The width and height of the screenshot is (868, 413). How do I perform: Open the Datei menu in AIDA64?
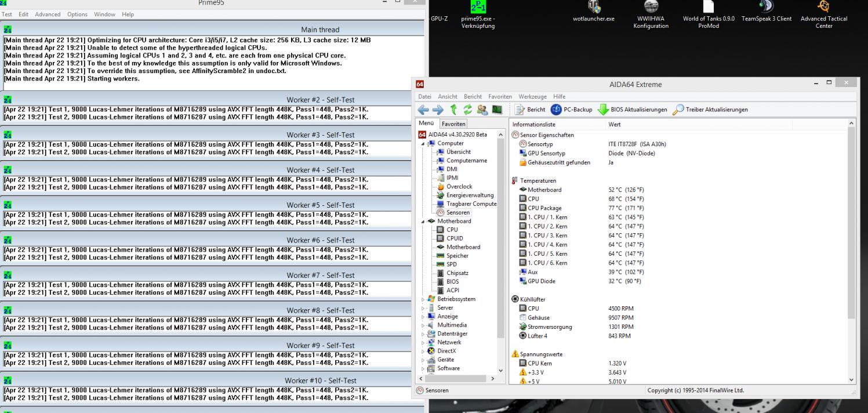424,96
